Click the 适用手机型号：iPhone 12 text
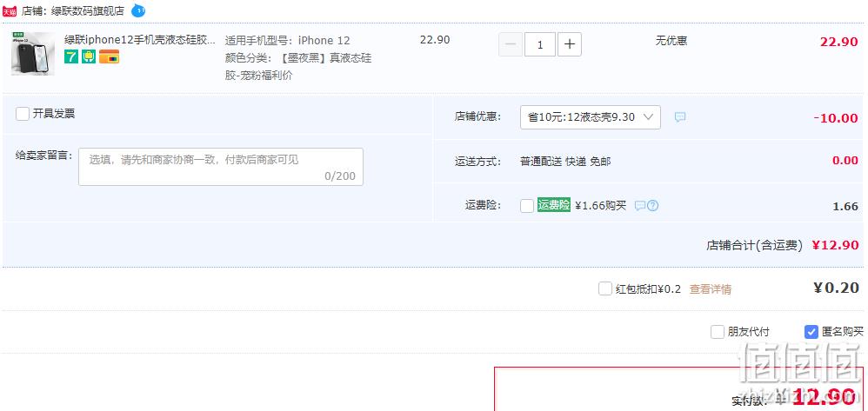Image resolution: width=868 pixels, height=411 pixels. [288, 40]
